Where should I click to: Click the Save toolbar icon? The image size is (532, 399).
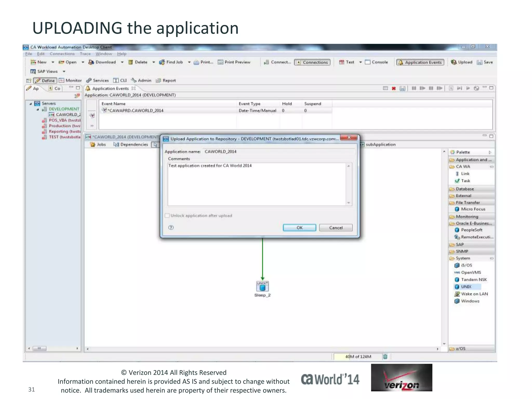(480, 62)
